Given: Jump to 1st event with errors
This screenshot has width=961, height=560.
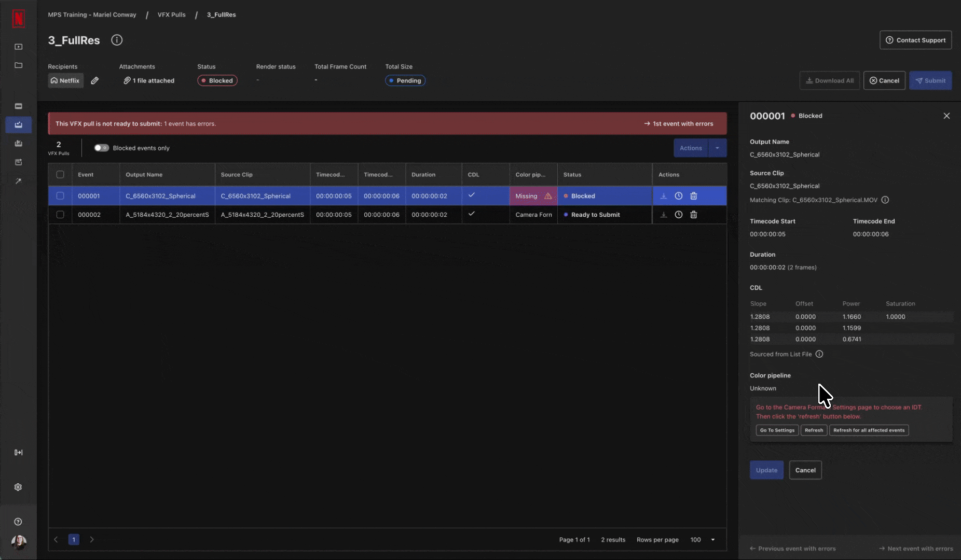Looking at the screenshot, I should point(679,123).
